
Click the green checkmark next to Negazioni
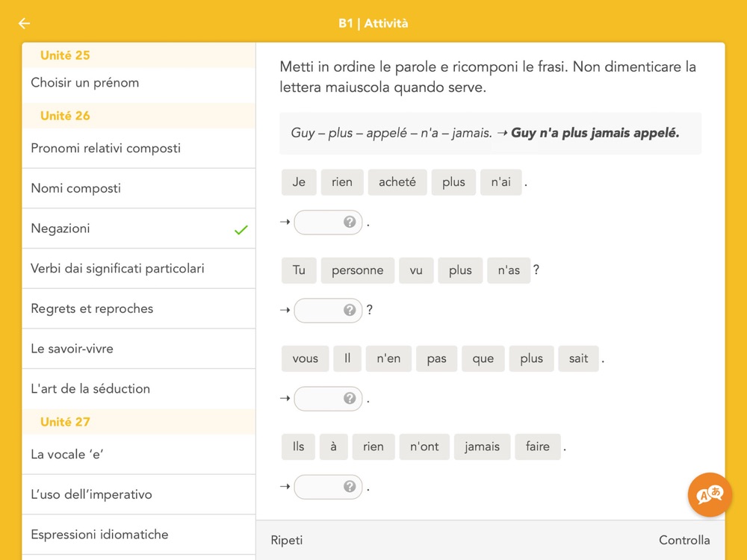click(241, 229)
